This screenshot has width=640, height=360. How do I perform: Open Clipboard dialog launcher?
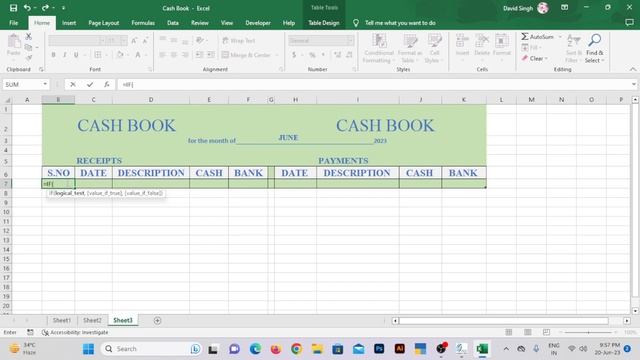(41, 69)
